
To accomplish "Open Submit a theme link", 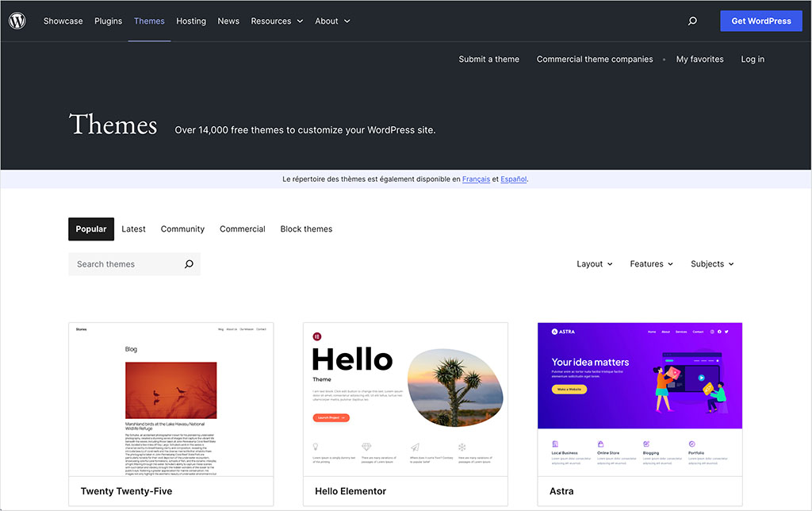I will 488,59.
